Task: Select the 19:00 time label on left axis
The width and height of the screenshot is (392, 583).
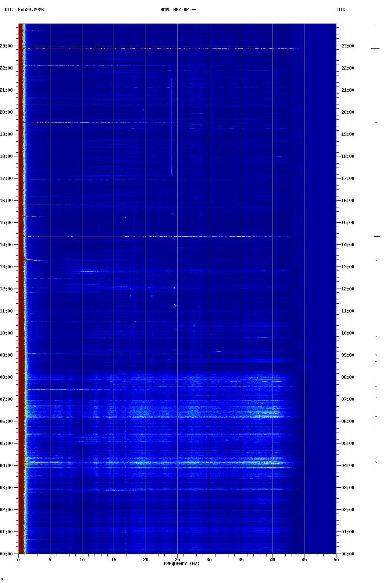Action: point(7,134)
